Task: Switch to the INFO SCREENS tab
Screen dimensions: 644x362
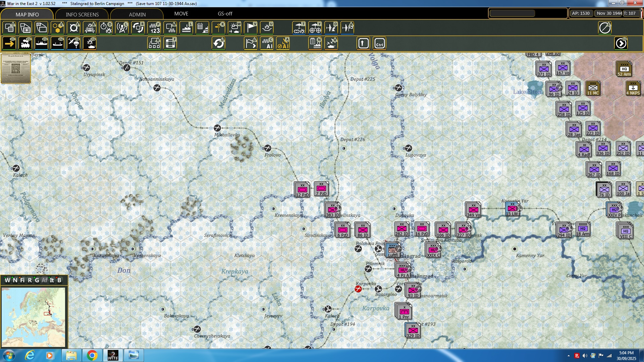Action: (x=82, y=14)
